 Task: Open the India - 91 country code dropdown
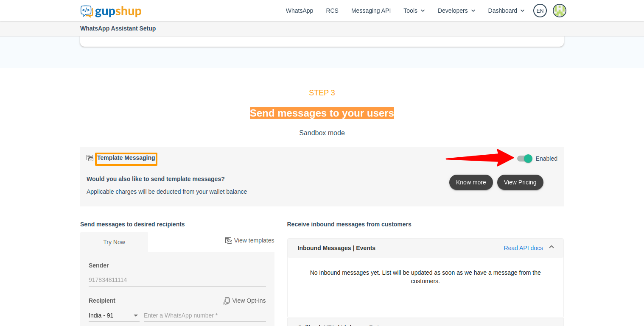(114, 315)
